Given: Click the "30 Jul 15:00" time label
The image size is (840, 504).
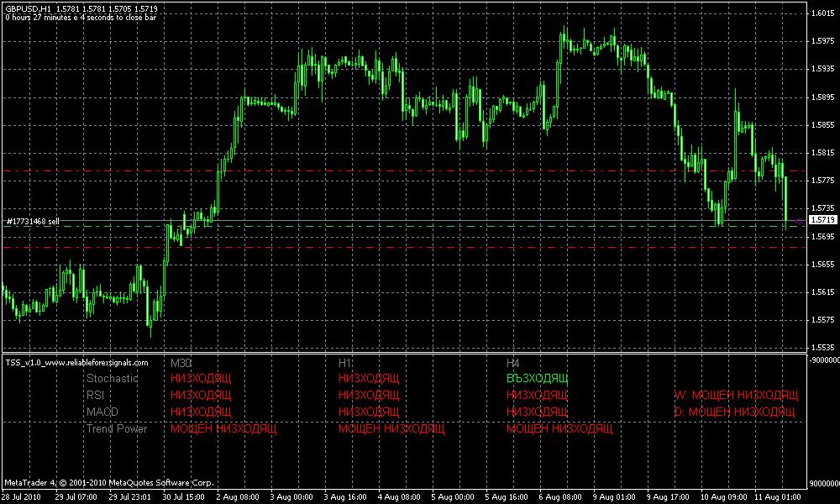Looking at the screenshot, I should pyautogui.click(x=183, y=497).
